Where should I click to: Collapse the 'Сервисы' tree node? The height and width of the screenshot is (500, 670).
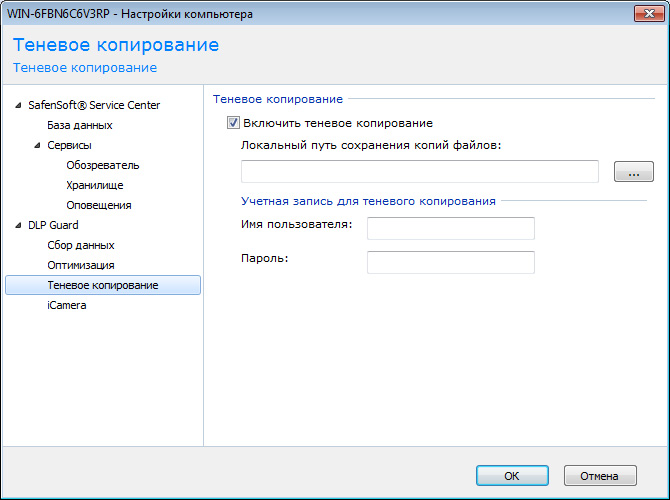(37, 145)
